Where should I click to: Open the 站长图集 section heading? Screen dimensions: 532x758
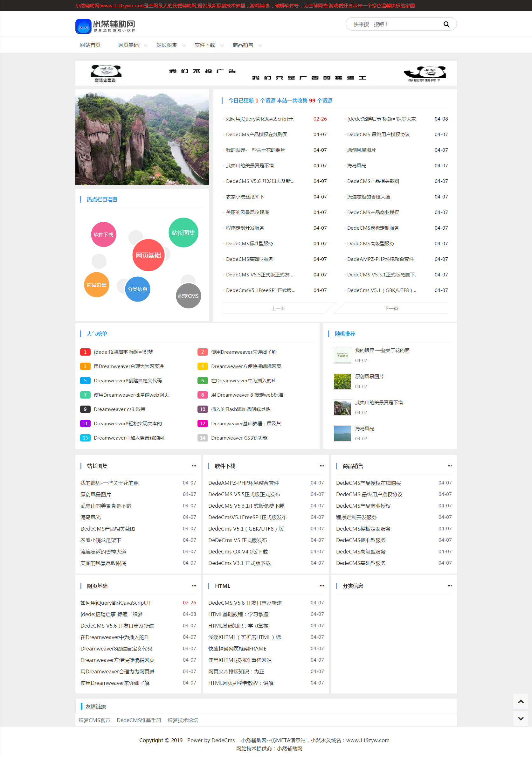click(x=97, y=466)
